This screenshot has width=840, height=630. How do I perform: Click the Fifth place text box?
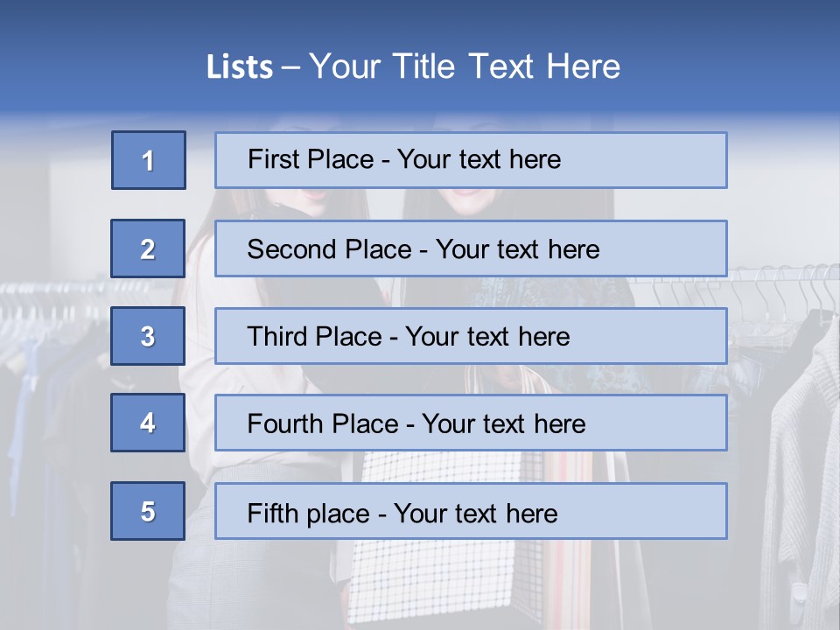(471, 511)
